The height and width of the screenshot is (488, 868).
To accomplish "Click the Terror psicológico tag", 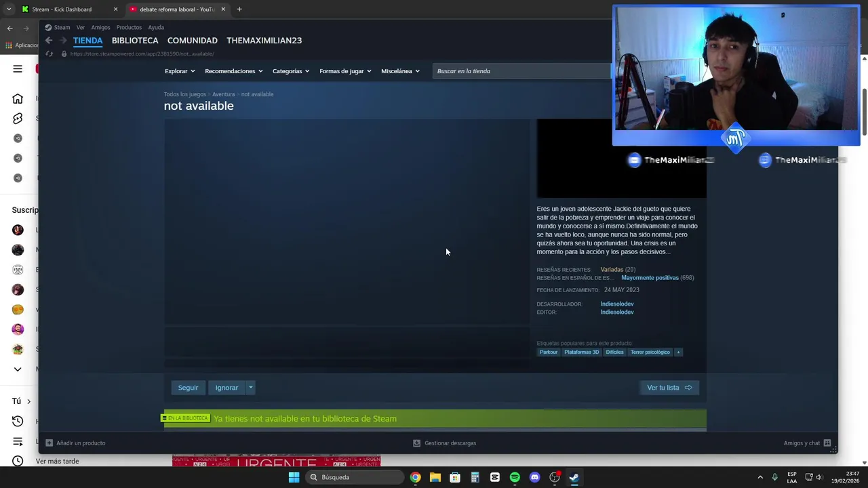I will click(650, 352).
